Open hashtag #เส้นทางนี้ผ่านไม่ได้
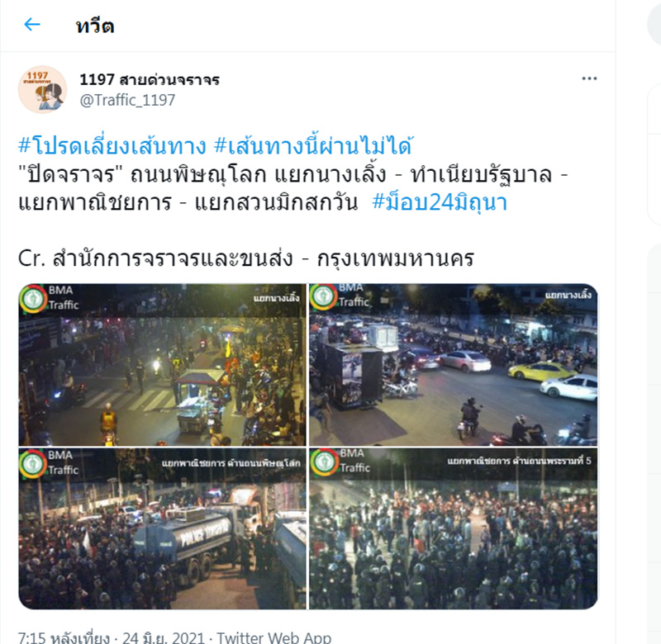 coord(314,144)
